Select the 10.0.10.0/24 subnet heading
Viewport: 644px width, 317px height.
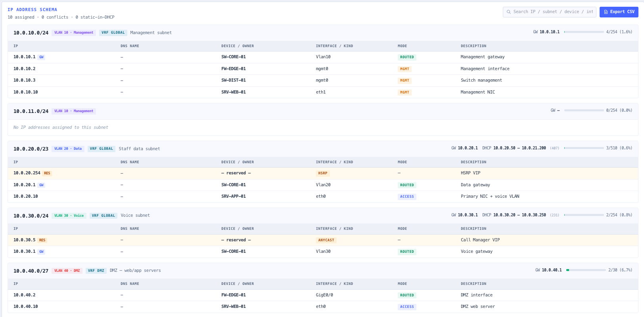(x=31, y=33)
